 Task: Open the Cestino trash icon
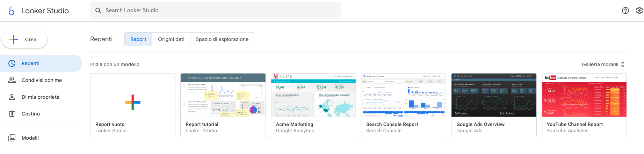pos(12,114)
